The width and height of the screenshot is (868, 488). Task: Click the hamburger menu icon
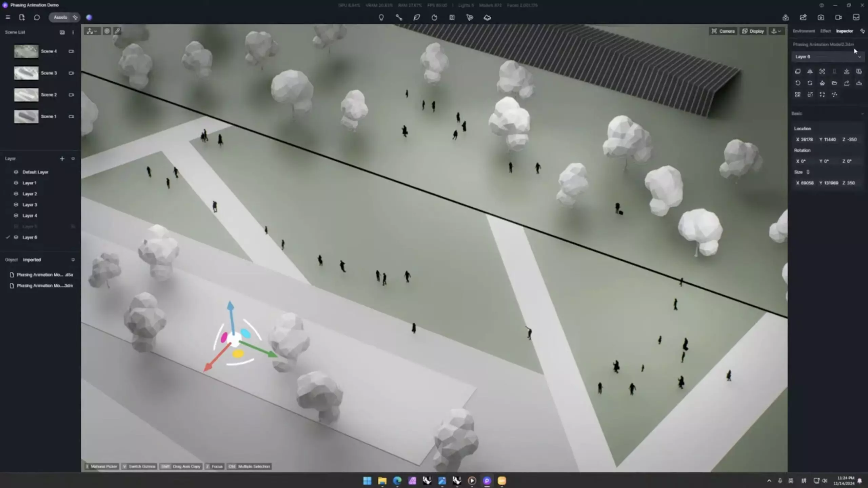(x=7, y=18)
